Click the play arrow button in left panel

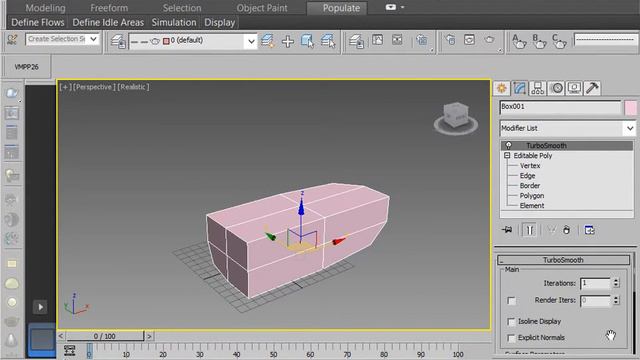coord(40,307)
